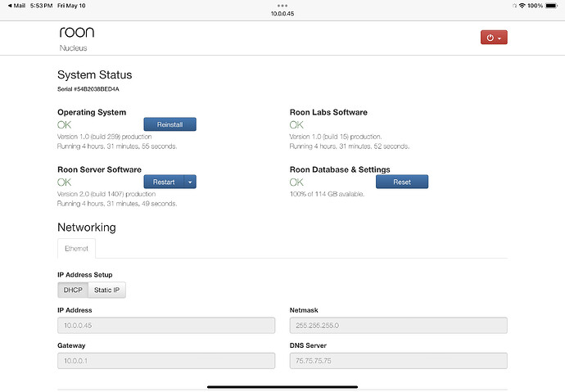Select the Static IP option

[x=106, y=290]
